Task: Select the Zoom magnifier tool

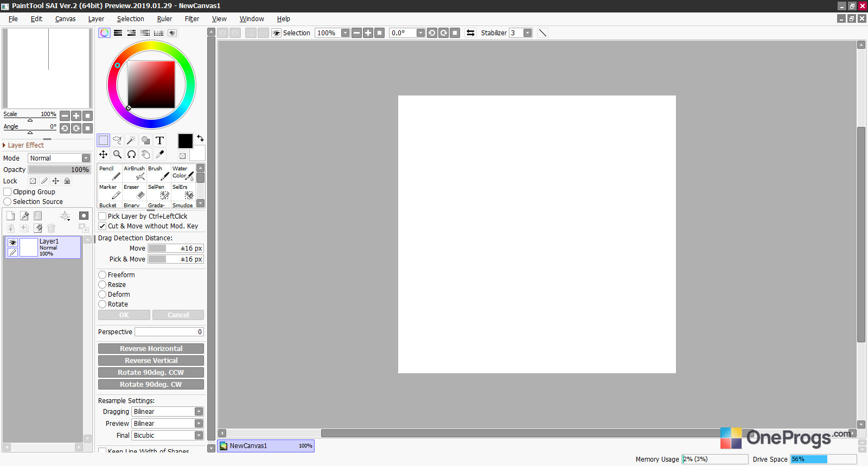Action: (117, 155)
